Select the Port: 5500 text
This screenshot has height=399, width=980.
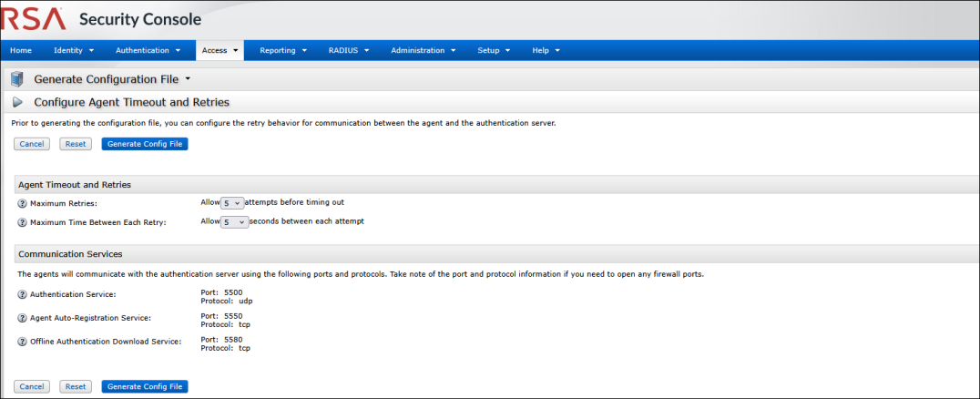(x=221, y=292)
